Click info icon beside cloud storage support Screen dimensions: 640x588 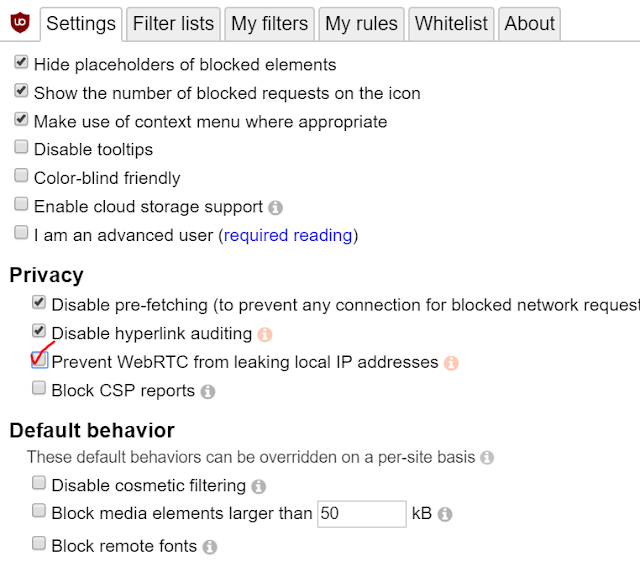(275, 208)
